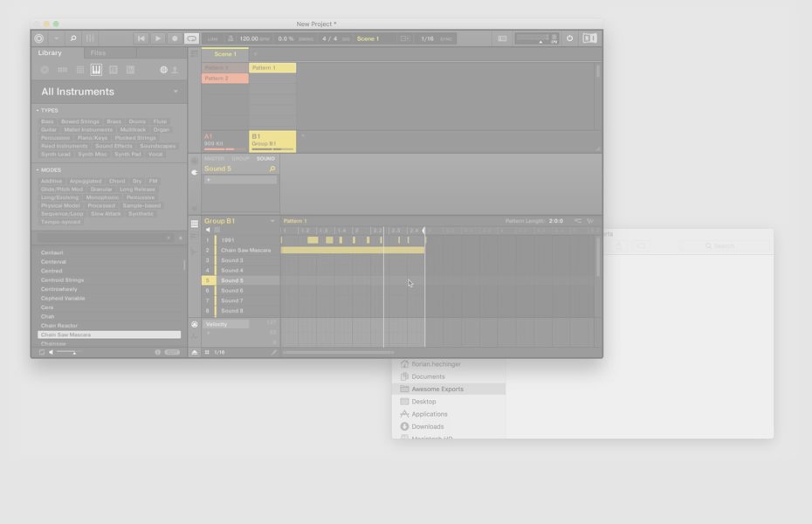Click the Record button in the transport

[x=175, y=38]
